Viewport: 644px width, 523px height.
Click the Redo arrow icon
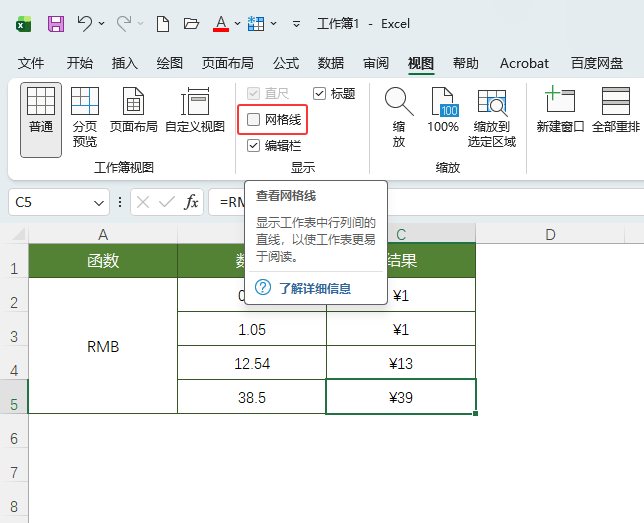coord(124,24)
